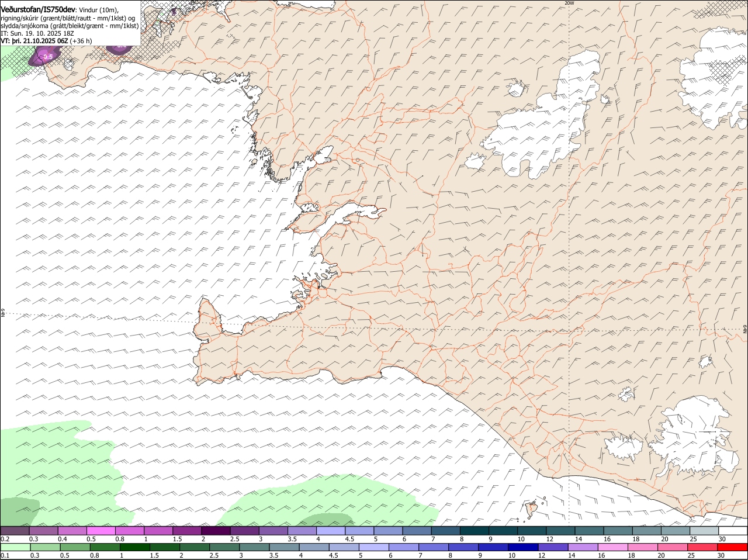Screen dimensions: 748x560
Task: Pick bright pink upper legend swatch at 0.5
Action: coord(101,531)
